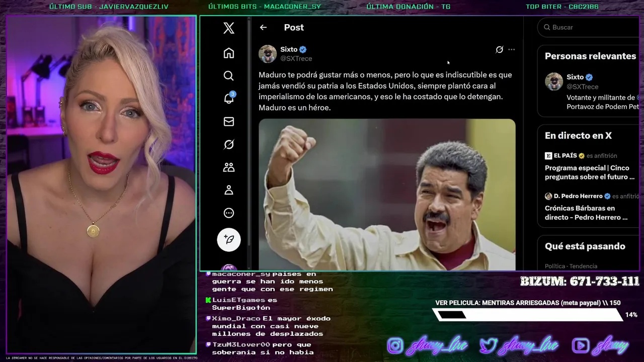Open the Home icon in X sidebar
The width and height of the screenshot is (644, 362).
pyautogui.click(x=228, y=53)
